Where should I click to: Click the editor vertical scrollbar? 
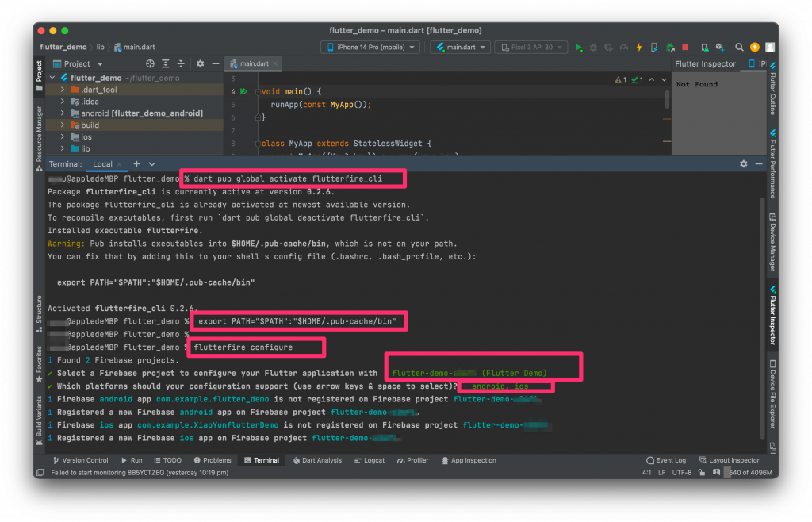[x=667, y=98]
